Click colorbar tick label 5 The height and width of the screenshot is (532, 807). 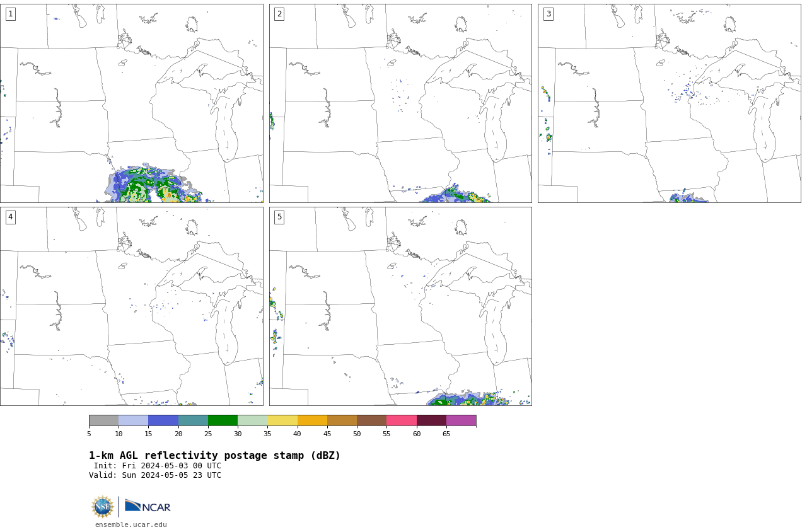click(89, 434)
